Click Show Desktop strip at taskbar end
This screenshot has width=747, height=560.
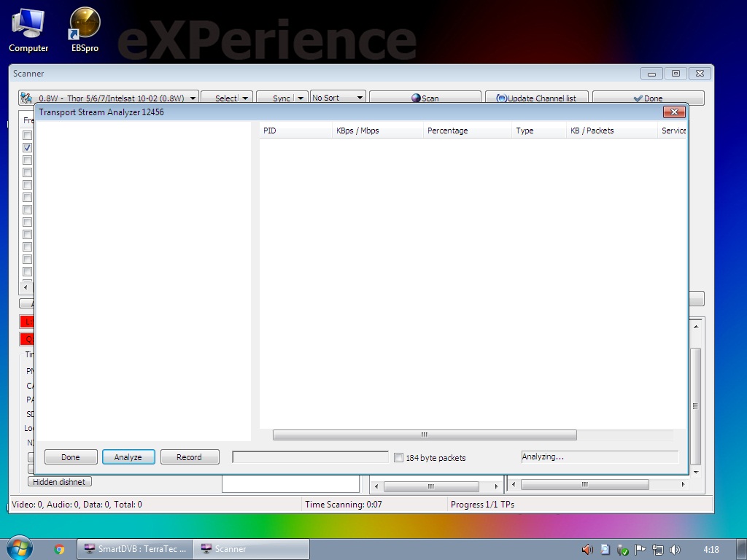(741, 550)
